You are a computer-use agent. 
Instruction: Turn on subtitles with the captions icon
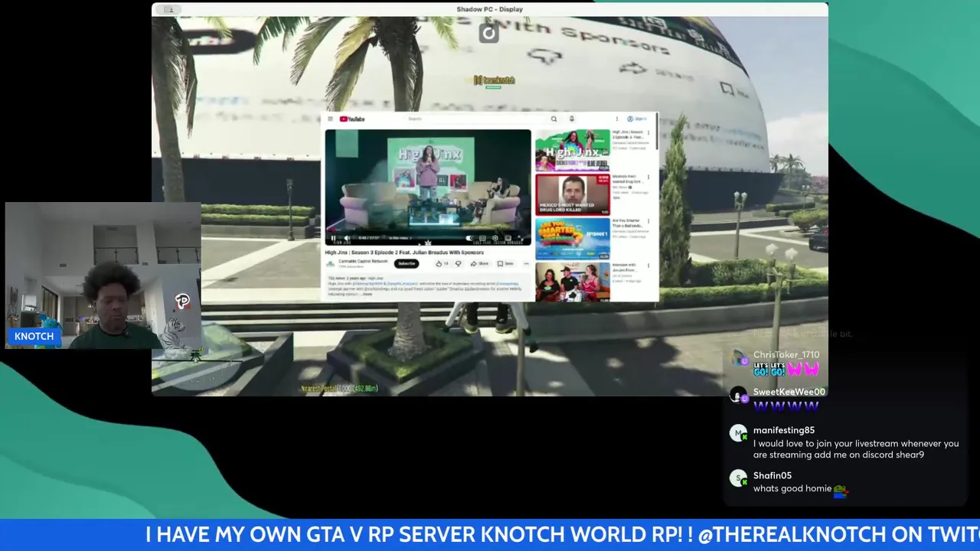[x=483, y=238]
